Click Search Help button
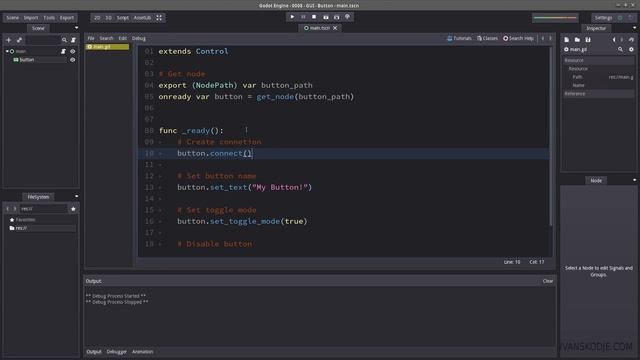640x360 pixels. [x=518, y=38]
